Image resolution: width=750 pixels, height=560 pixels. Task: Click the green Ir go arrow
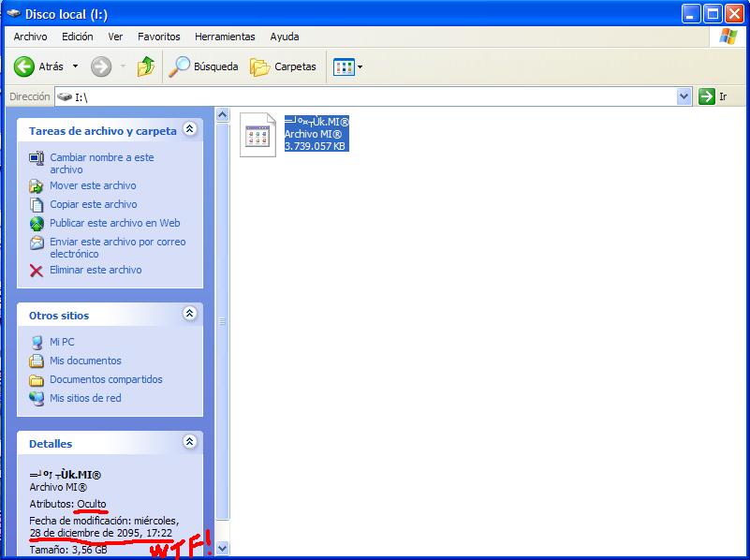pyautogui.click(x=707, y=96)
